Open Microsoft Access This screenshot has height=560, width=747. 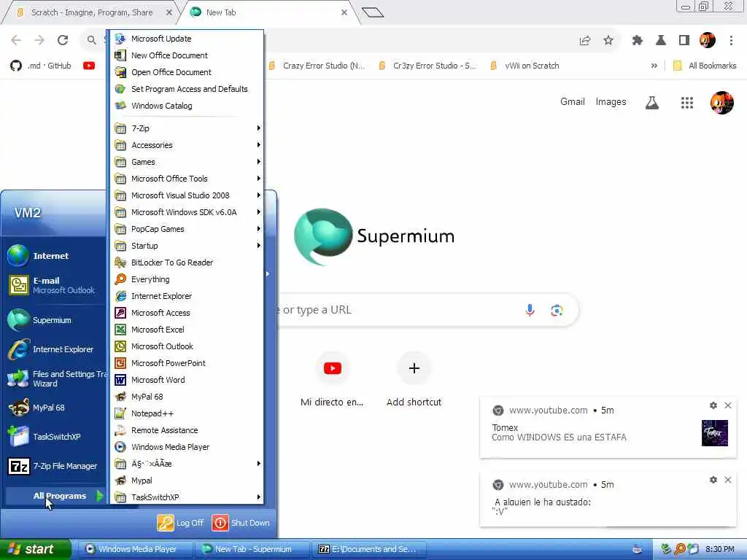(x=187, y=313)
